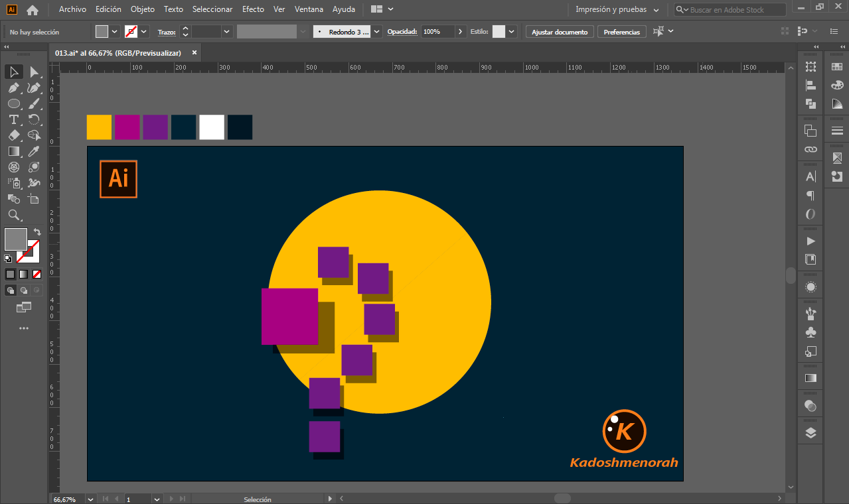Image resolution: width=849 pixels, height=504 pixels.
Task: Select the Eraser tool
Action: pyautogui.click(x=14, y=135)
